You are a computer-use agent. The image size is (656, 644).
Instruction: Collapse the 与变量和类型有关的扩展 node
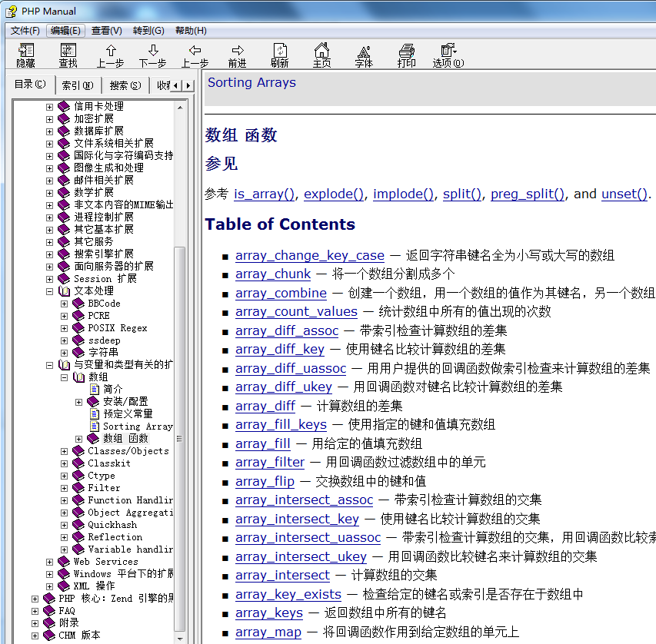coord(49,365)
